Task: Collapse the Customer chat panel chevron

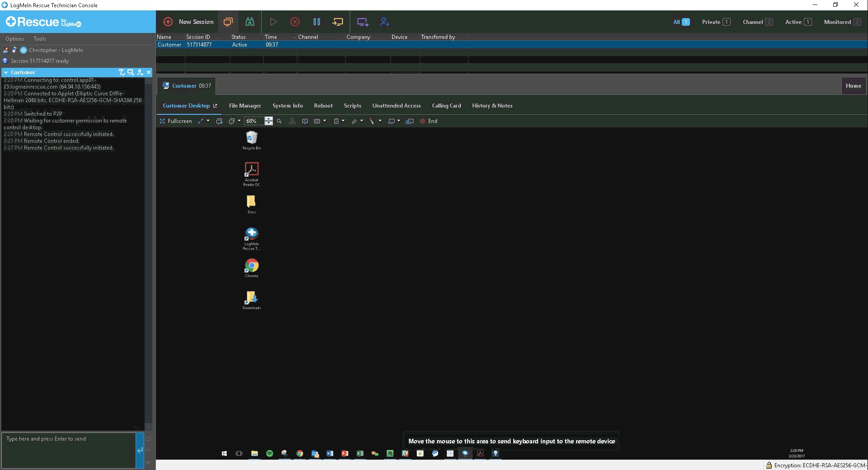Action: pyautogui.click(x=6, y=72)
